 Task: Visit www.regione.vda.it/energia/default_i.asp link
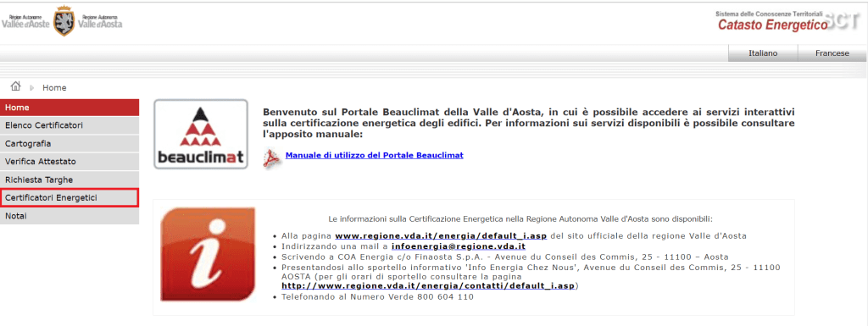click(441, 236)
